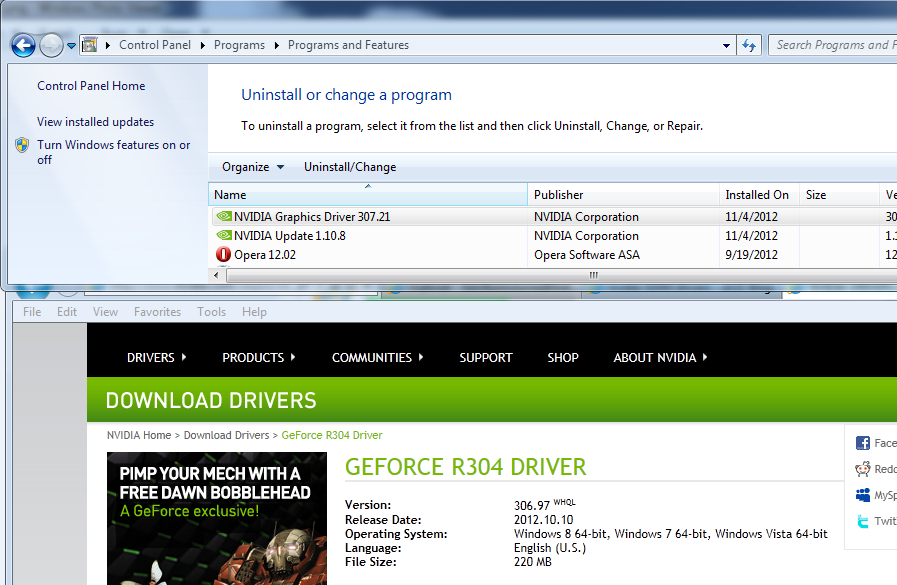This screenshot has height=585, width=897.
Task: Click the Facebook share icon
Action: click(863, 443)
